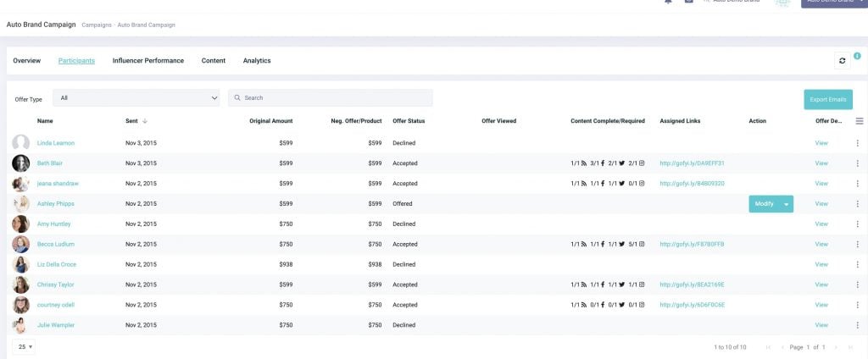This screenshot has height=359, width=868.
Task: Click the Offered status in Ashley Phipps row
Action: (x=403, y=203)
